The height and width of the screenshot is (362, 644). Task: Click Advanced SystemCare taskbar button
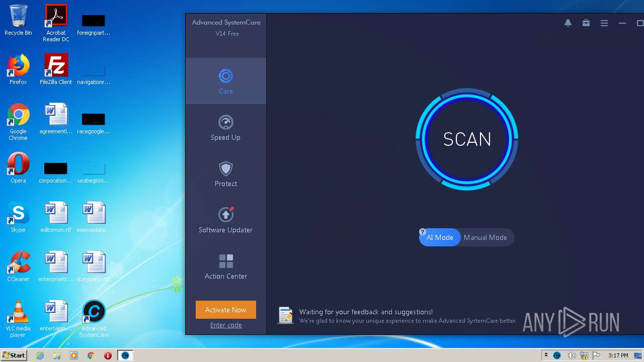[x=125, y=355]
